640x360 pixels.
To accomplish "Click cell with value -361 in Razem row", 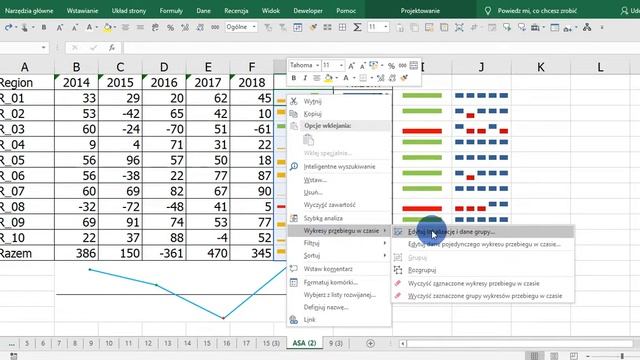I will tap(164, 253).
